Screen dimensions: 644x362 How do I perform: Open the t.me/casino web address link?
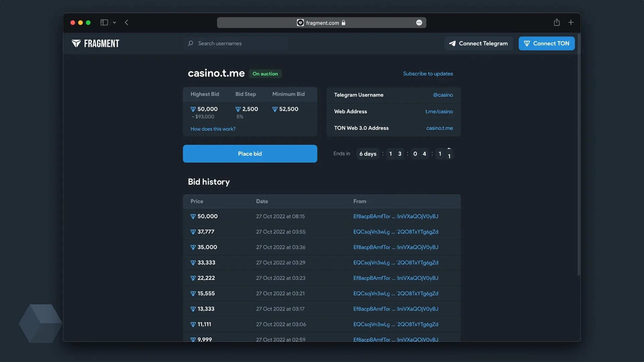[439, 112]
